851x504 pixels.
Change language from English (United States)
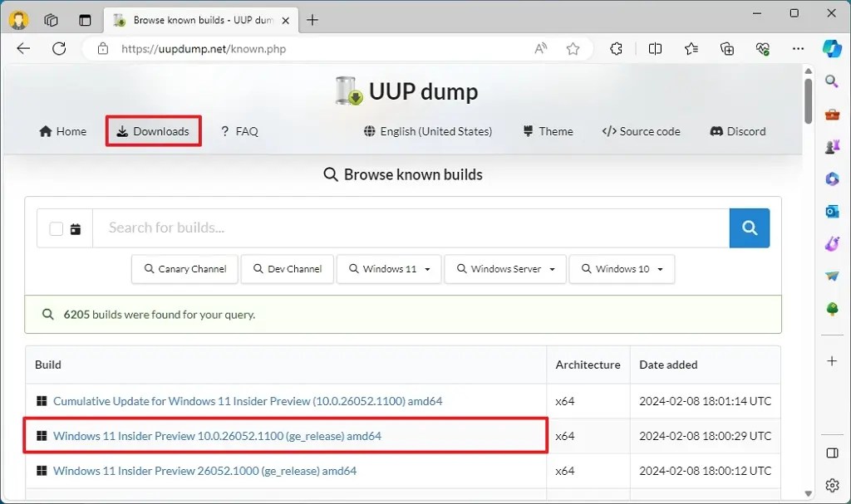pos(428,131)
